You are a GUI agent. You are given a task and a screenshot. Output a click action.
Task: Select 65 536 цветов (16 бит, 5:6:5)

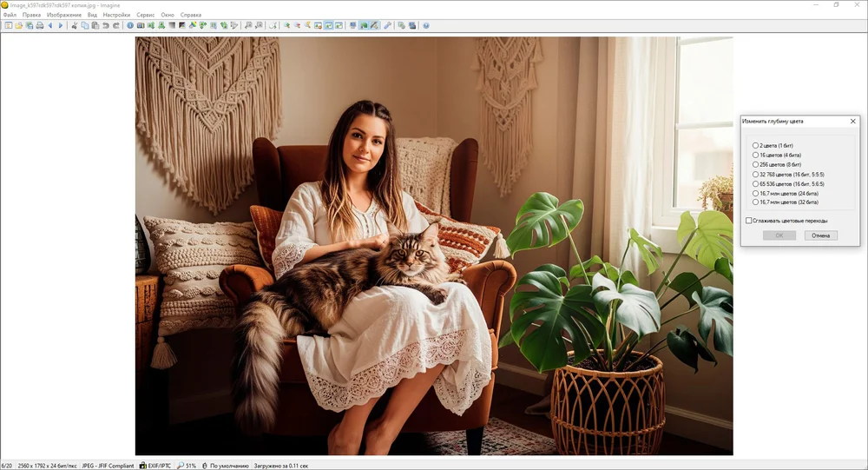[756, 183]
